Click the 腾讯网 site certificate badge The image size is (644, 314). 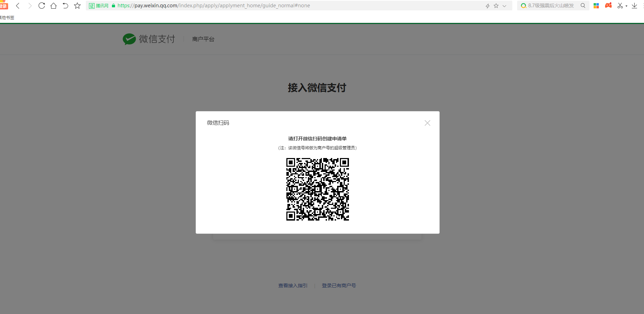(99, 6)
